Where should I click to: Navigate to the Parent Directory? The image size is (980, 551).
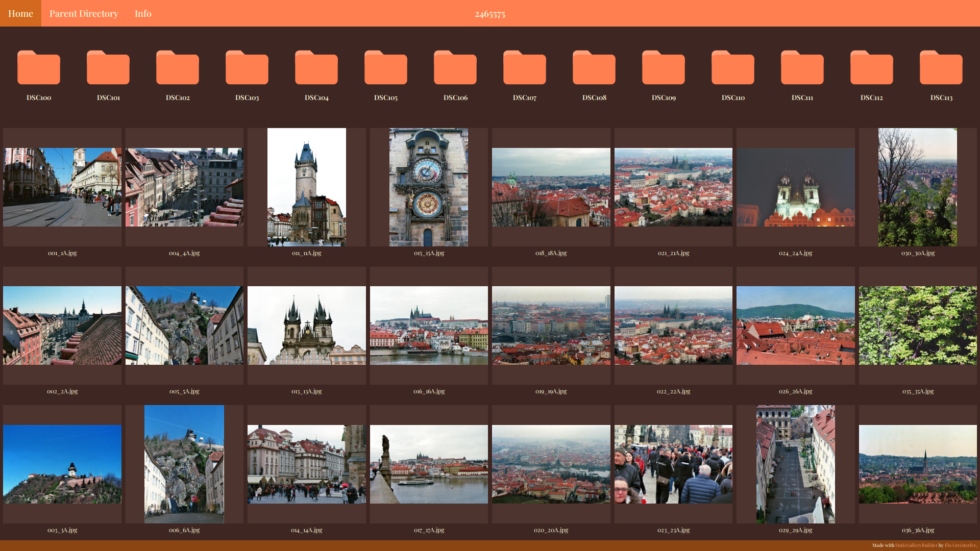83,13
